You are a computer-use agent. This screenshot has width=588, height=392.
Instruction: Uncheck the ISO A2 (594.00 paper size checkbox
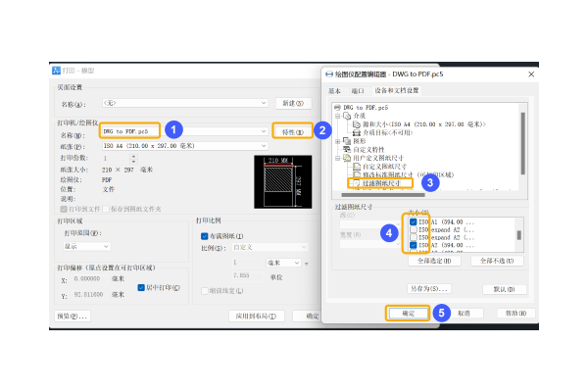point(414,245)
